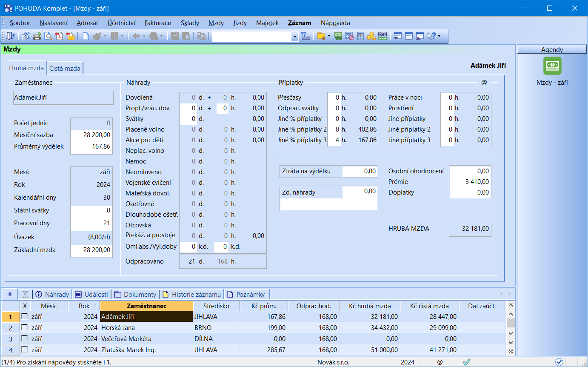Click the new blank record icon
This screenshot has width=588, height=367.
[x=86, y=37]
